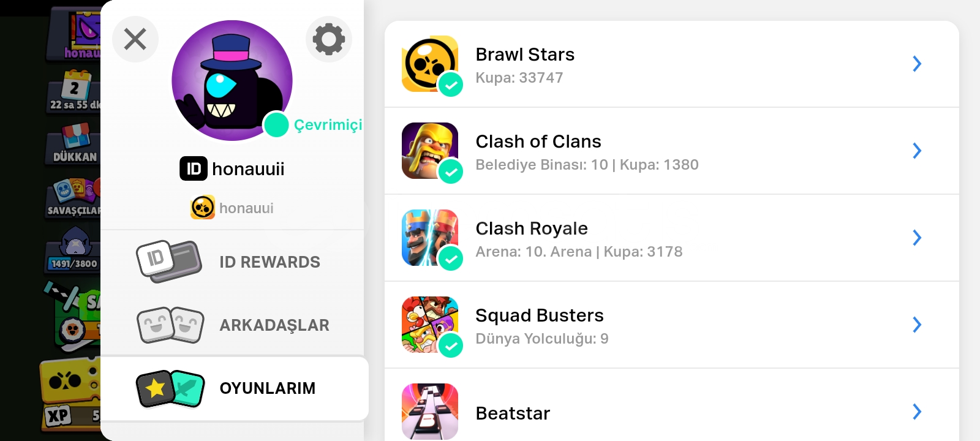Image resolution: width=980 pixels, height=441 pixels.
Task: Click the green Çevrimiçi online status dot
Action: click(276, 125)
